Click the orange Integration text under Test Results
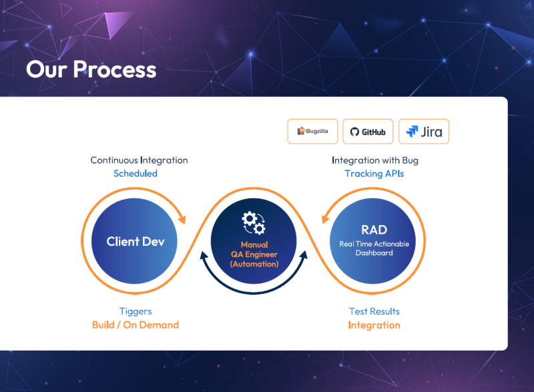 [x=374, y=325]
